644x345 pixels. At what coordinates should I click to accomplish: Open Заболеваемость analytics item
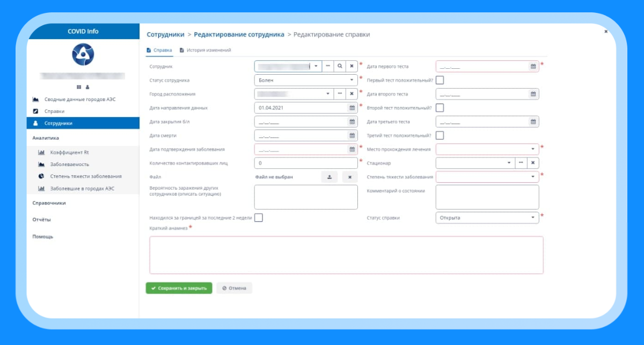pos(83,164)
